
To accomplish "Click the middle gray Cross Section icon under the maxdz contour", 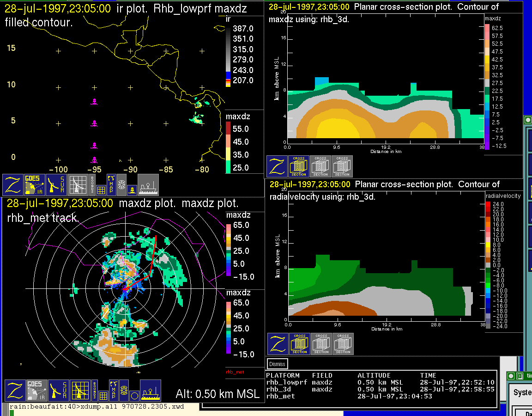I will click(320, 166).
